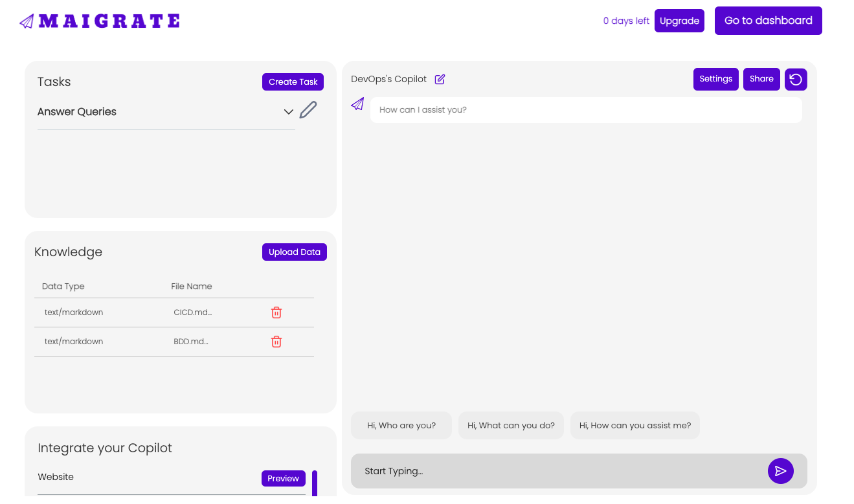854x504 pixels.
Task: Click the Maigrate paper plane logo
Action: point(27,21)
